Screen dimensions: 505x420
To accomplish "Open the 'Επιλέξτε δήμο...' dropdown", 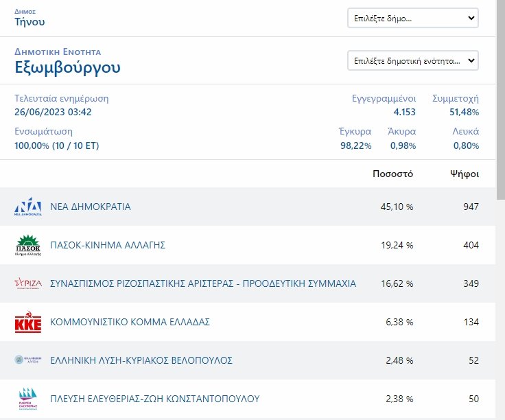I will point(412,19).
